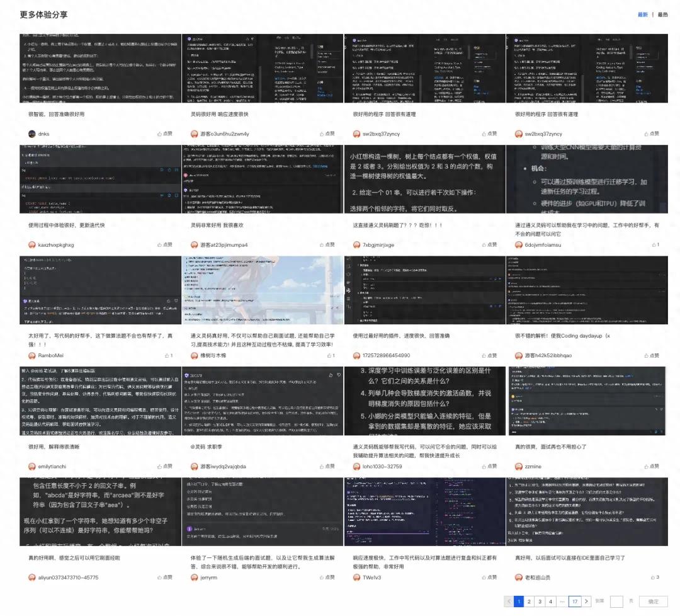Sort reviews by 最热 (hottest)
The height and width of the screenshot is (616, 680).
click(x=662, y=14)
